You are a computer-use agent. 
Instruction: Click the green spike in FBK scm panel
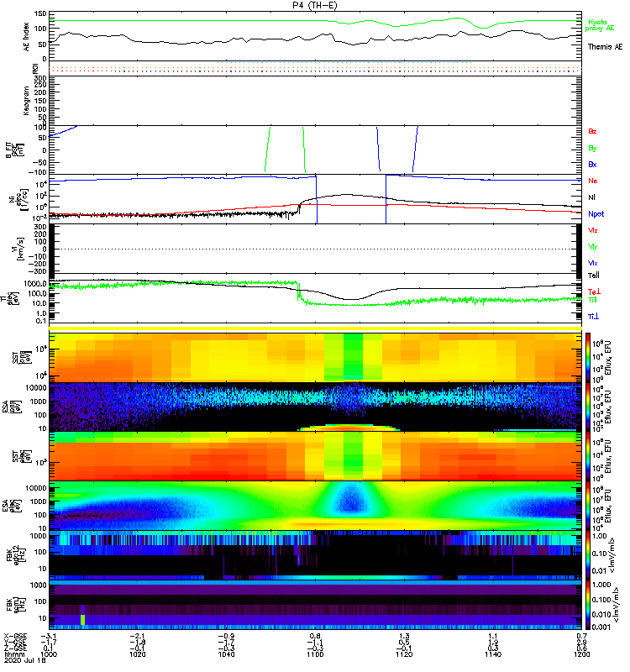click(x=82, y=620)
